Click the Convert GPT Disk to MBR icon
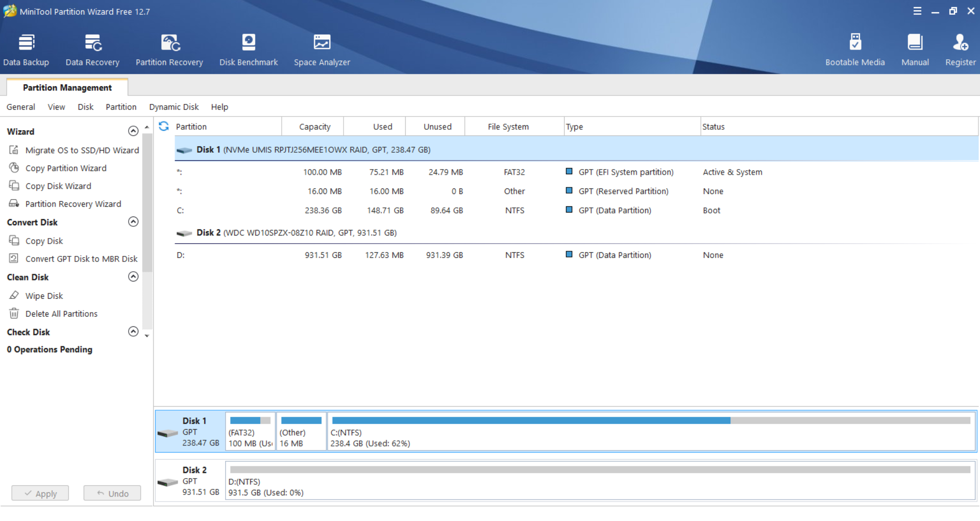The image size is (980, 521). [x=14, y=258]
